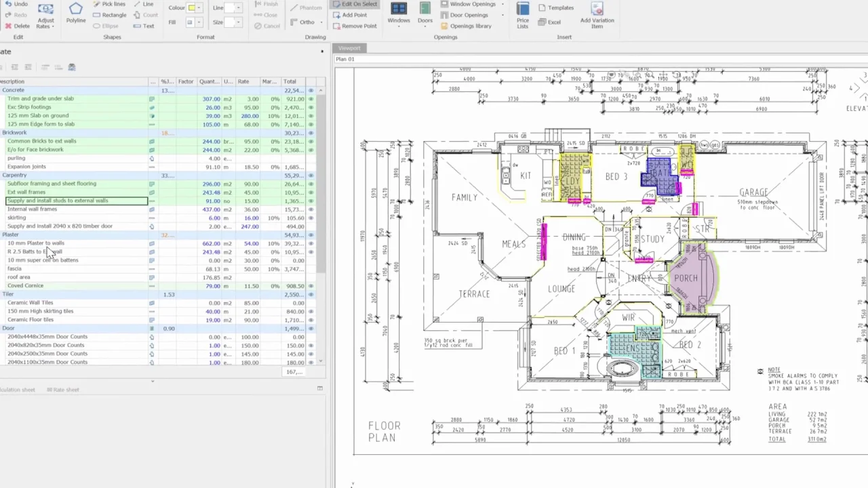Screen dimensions: 868x488
Task: Click the Add Point tool
Action: pos(350,15)
